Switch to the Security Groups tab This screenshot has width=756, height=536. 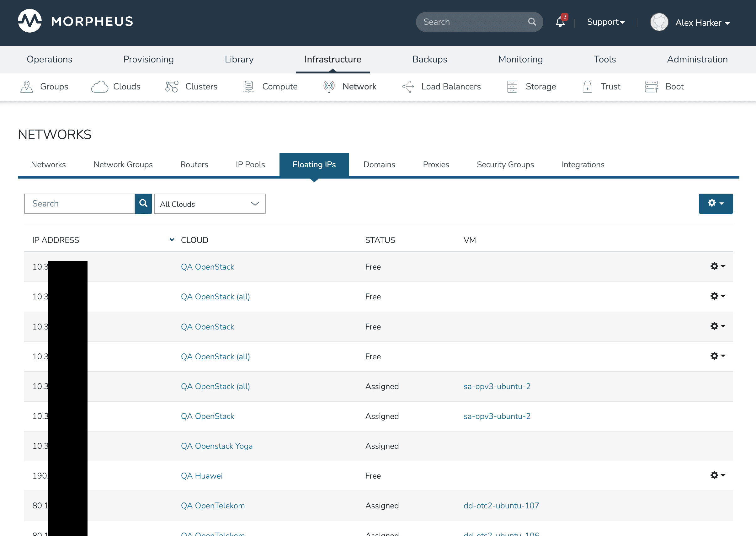pyautogui.click(x=505, y=164)
